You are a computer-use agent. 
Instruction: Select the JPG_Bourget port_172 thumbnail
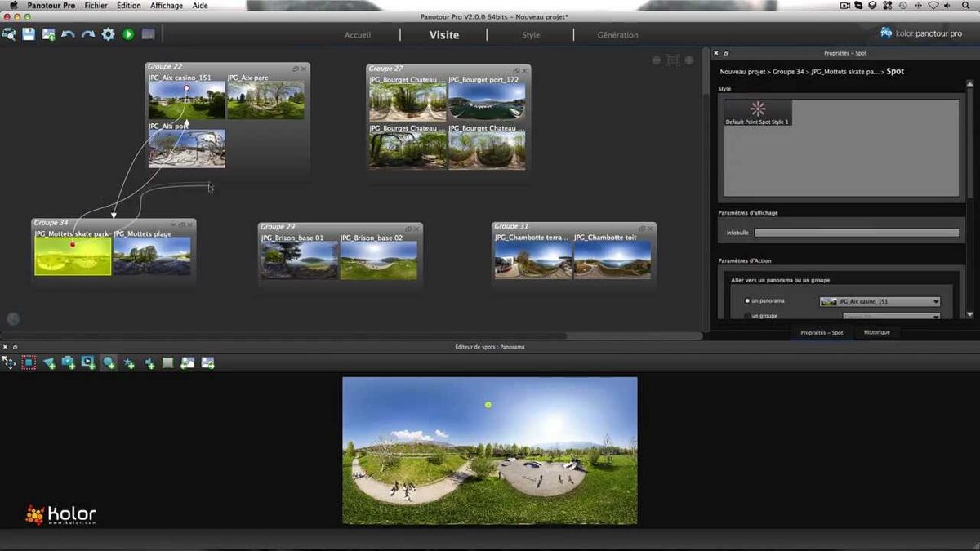[487, 102]
